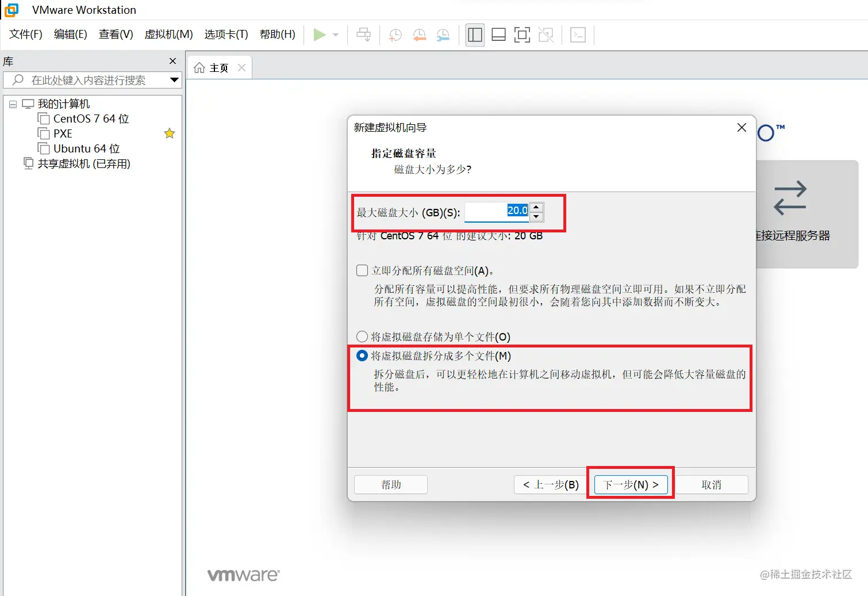Screen dimensions: 868x596
Task: Select 共享虚拟机 (已弃用) item
Action: pos(84,164)
